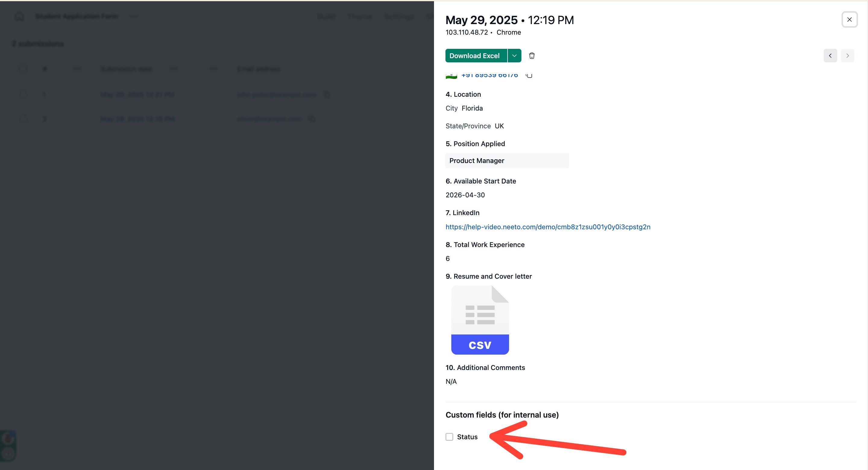Go to next submission with right chevron

coord(848,56)
